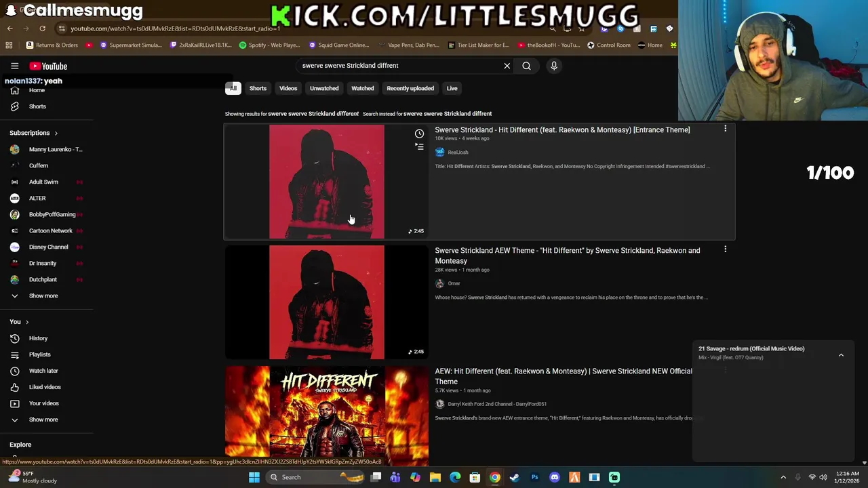The image size is (868, 488).
Task: Click the magnifier search button
Action: click(526, 66)
